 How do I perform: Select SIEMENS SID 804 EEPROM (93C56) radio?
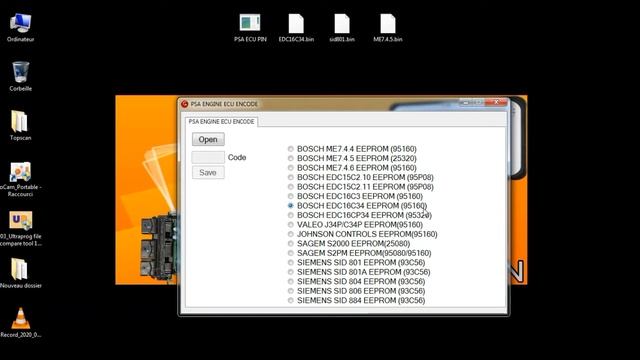[x=291, y=282]
